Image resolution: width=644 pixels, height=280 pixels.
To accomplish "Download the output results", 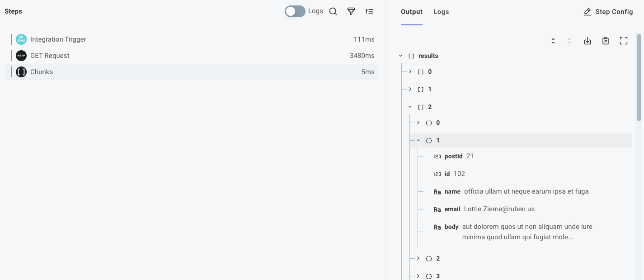I will [588, 41].
